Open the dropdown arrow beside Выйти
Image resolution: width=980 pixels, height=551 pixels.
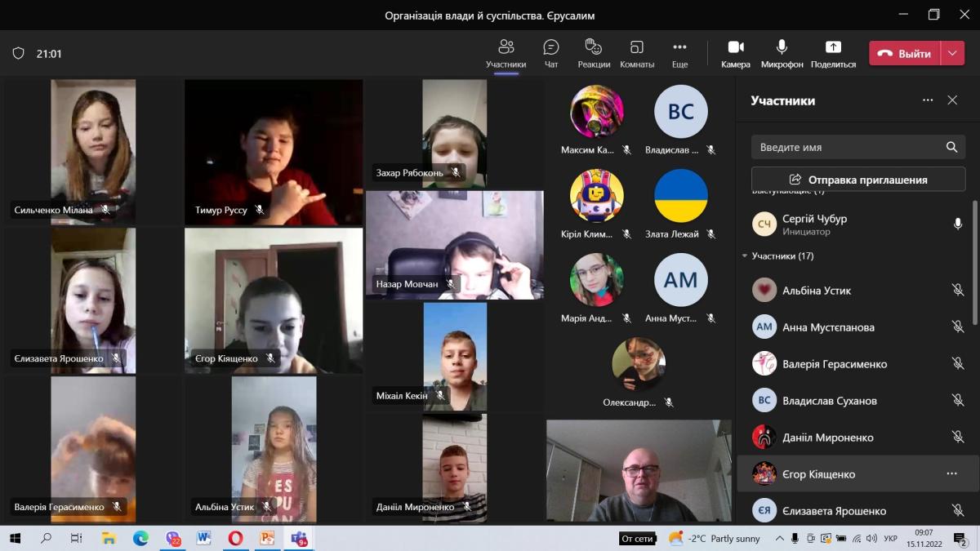click(952, 54)
